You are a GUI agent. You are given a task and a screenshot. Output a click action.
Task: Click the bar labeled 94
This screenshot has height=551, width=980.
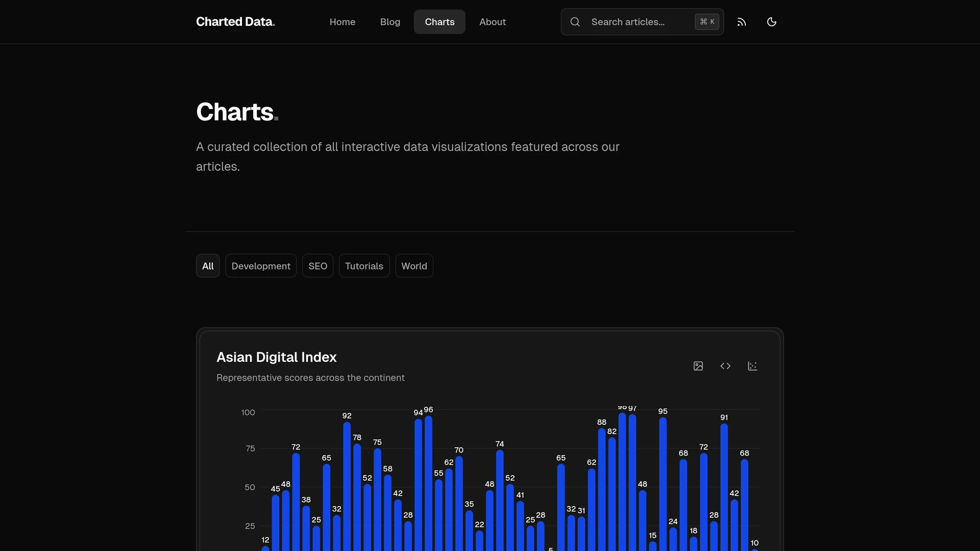click(x=419, y=485)
